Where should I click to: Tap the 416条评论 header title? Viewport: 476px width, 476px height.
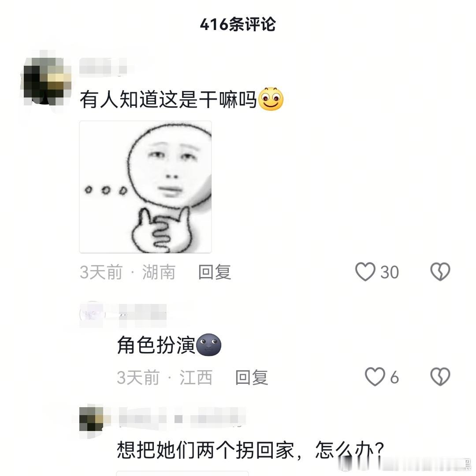pyautogui.click(x=238, y=24)
